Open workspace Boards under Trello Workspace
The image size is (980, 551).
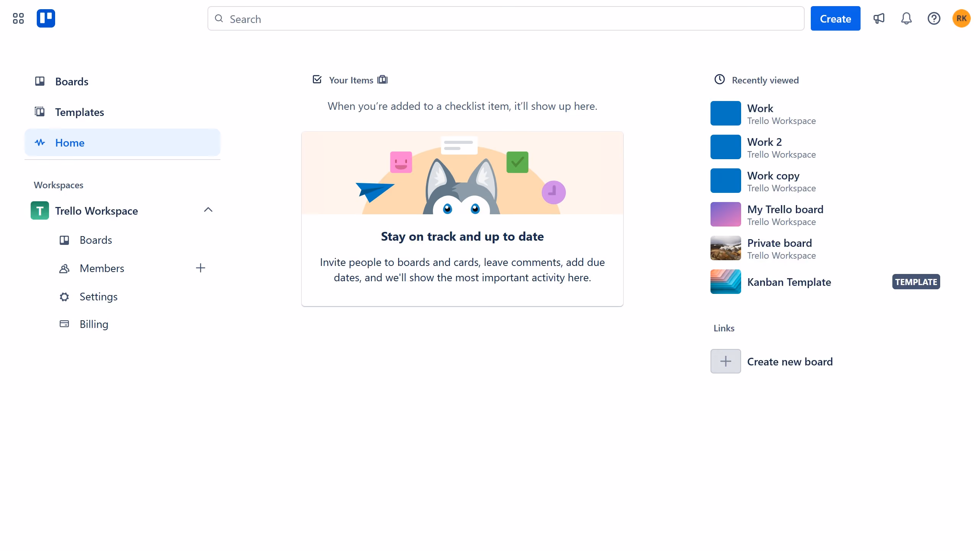click(x=96, y=240)
